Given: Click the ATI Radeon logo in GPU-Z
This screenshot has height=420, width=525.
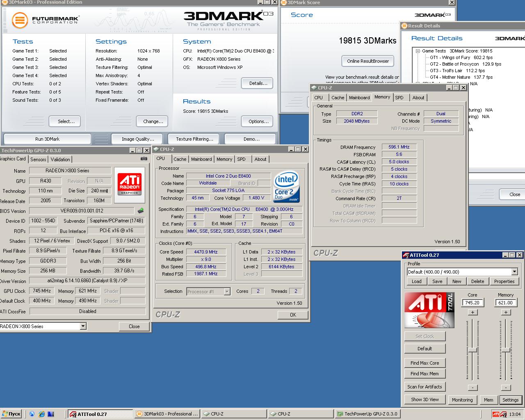Looking at the screenshot, I should coord(129,185).
